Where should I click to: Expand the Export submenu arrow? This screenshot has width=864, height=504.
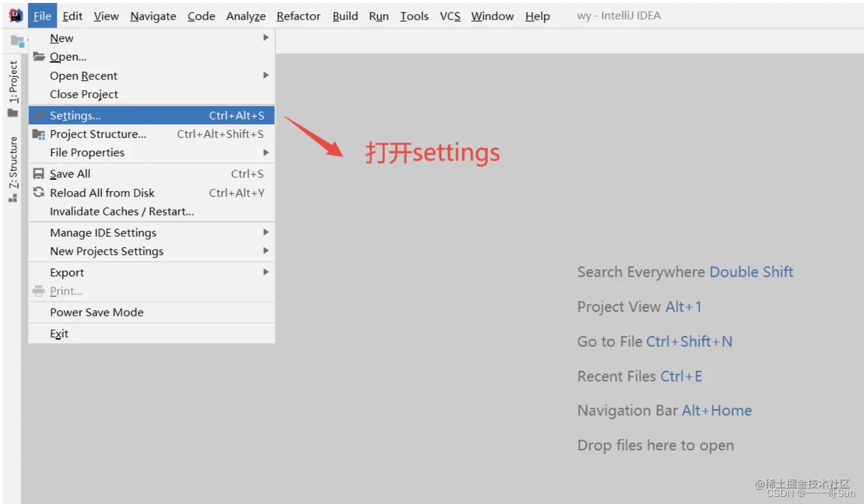pos(266,272)
